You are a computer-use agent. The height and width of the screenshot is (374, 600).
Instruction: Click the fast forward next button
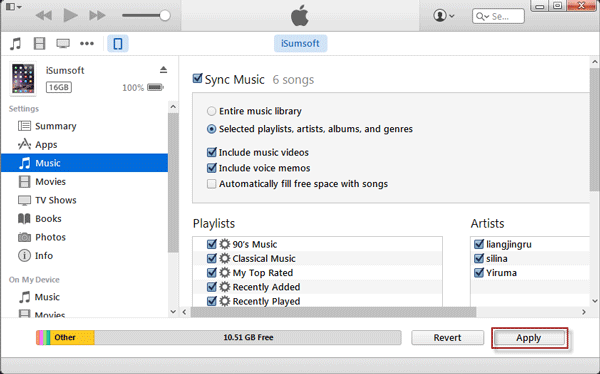(97, 16)
